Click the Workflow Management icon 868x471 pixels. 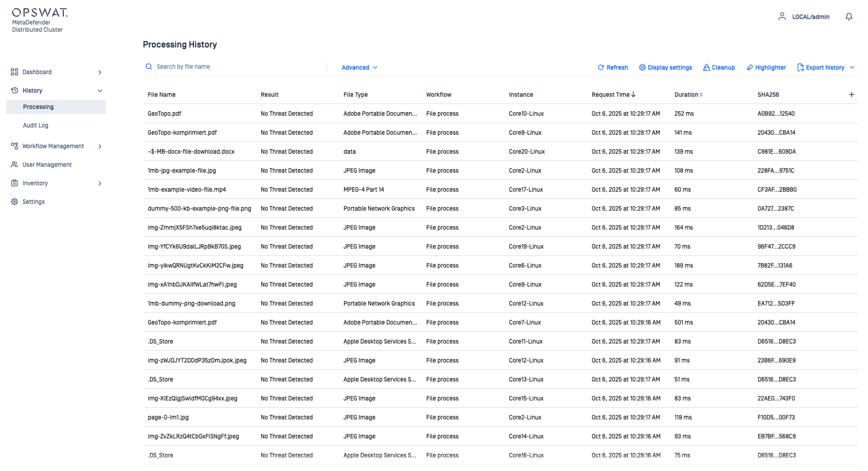14,146
